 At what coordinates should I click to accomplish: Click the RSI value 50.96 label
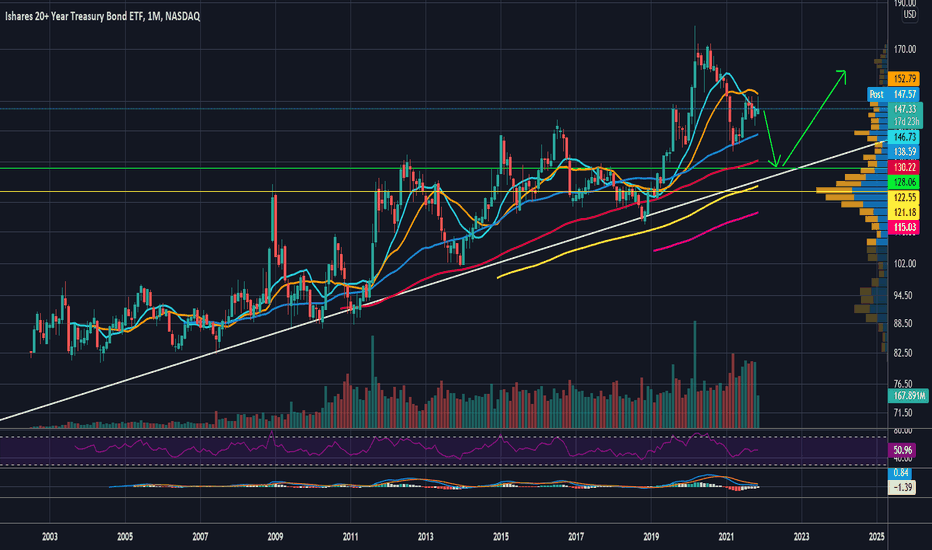pos(902,451)
